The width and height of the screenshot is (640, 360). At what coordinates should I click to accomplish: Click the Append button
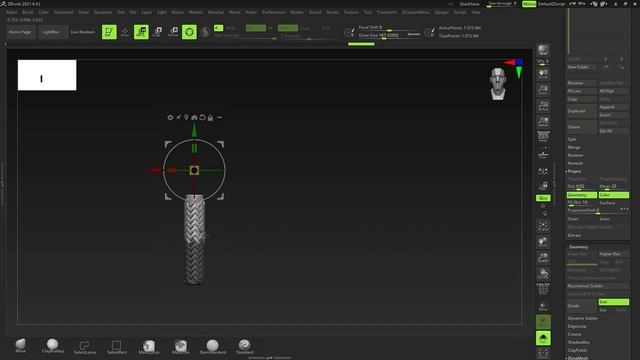[x=613, y=107]
